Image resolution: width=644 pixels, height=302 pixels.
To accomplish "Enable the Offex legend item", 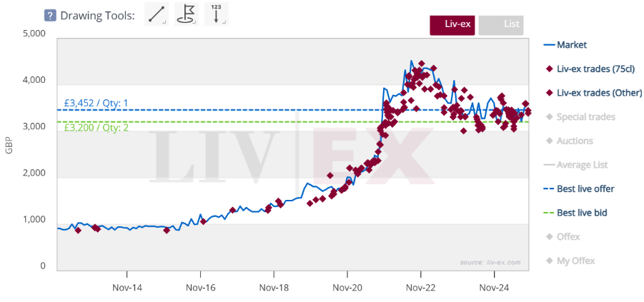I will click(568, 237).
